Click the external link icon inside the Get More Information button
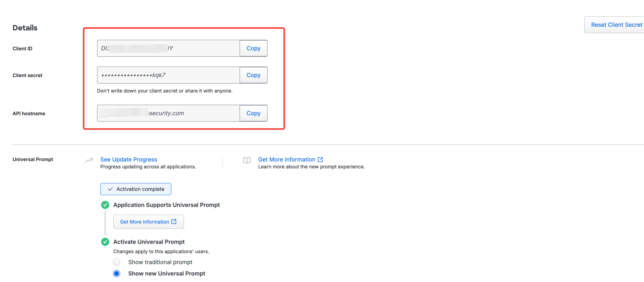Viewport: 644px width, 282px height. 174,222
